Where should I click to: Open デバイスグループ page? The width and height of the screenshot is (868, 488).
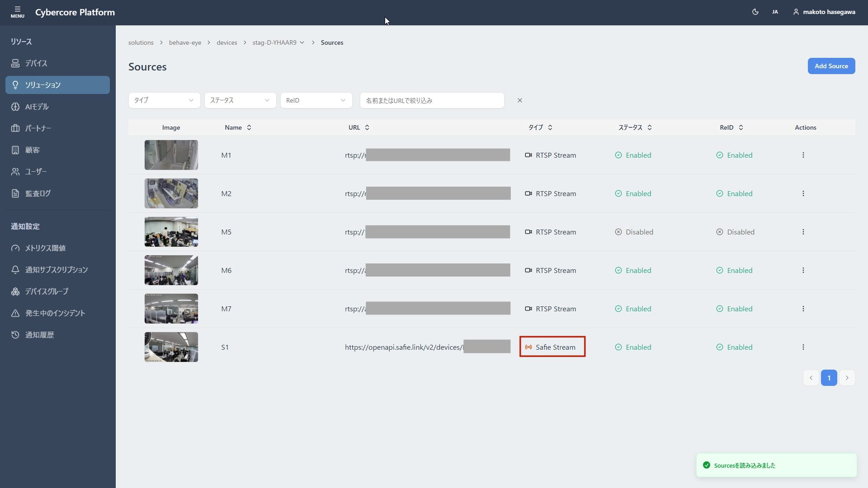click(x=57, y=291)
